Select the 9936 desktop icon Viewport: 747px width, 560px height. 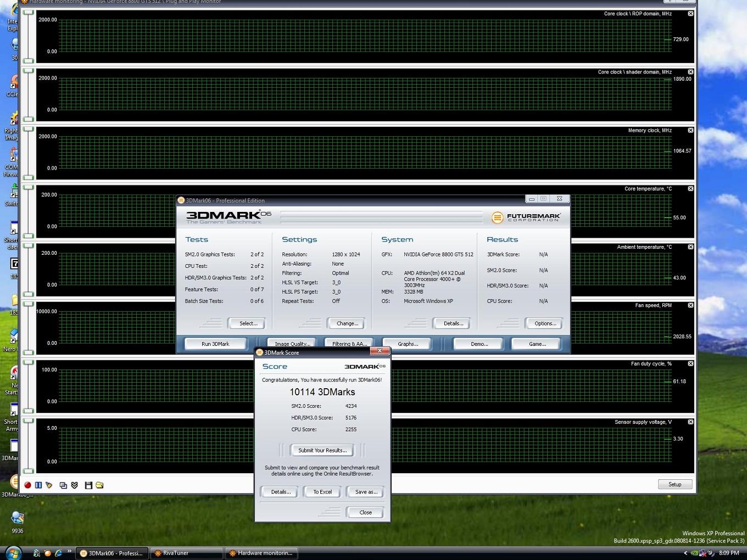coord(17,522)
